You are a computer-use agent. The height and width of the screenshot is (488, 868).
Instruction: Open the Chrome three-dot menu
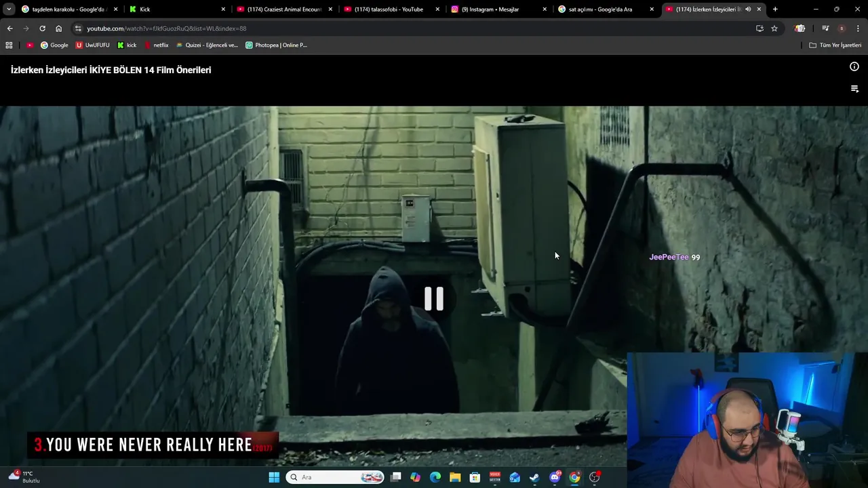tap(859, 28)
